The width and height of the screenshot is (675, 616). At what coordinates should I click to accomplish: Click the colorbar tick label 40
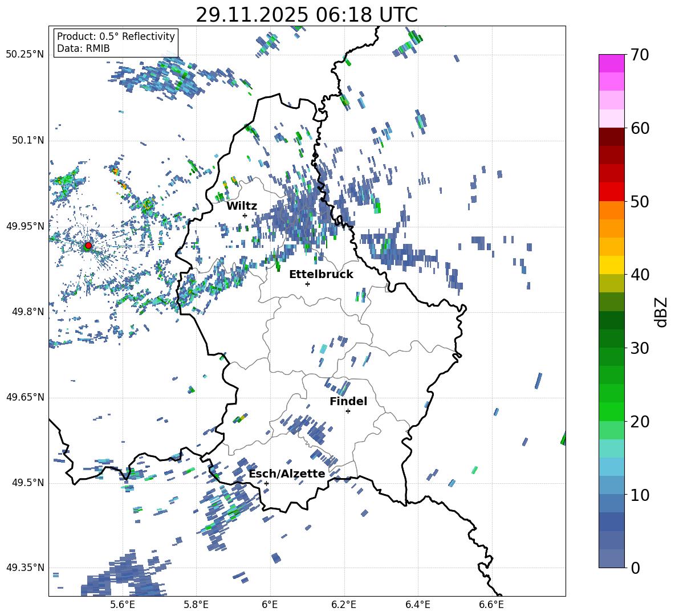(x=640, y=275)
